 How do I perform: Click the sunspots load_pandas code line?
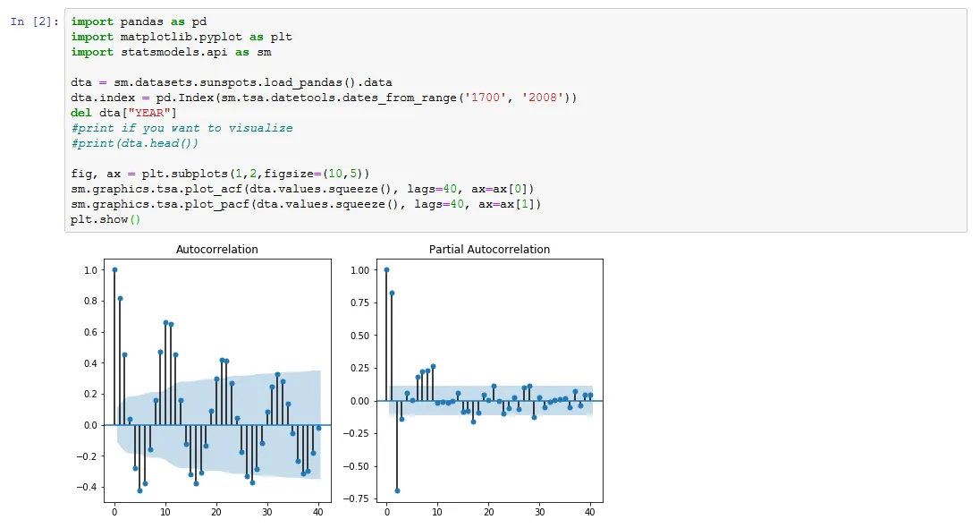pos(232,82)
